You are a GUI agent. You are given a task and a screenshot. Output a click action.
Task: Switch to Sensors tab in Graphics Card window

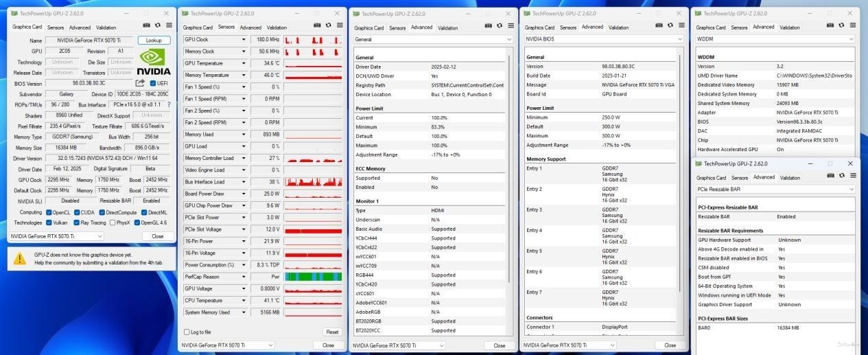[x=56, y=27]
